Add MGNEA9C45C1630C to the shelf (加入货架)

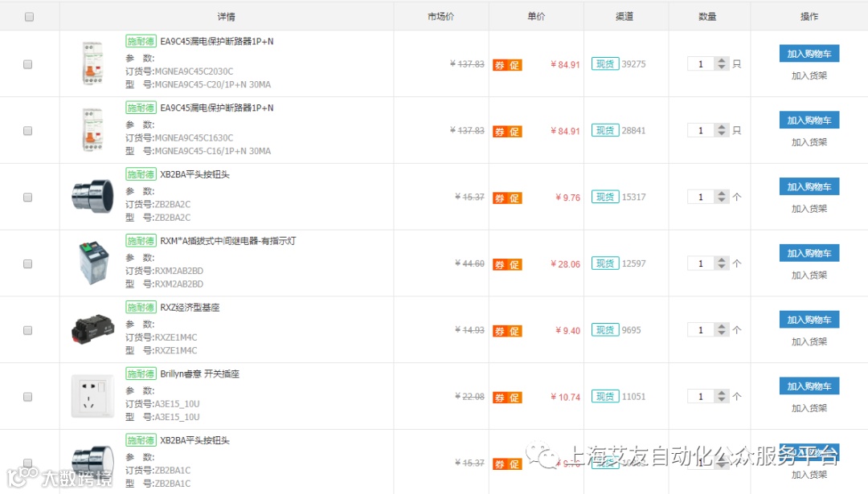809,142
